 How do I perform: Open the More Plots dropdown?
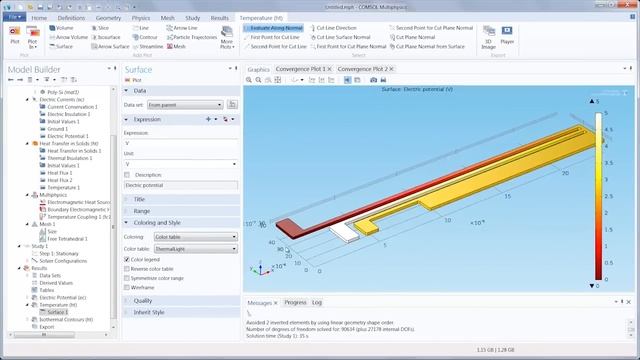227,38
